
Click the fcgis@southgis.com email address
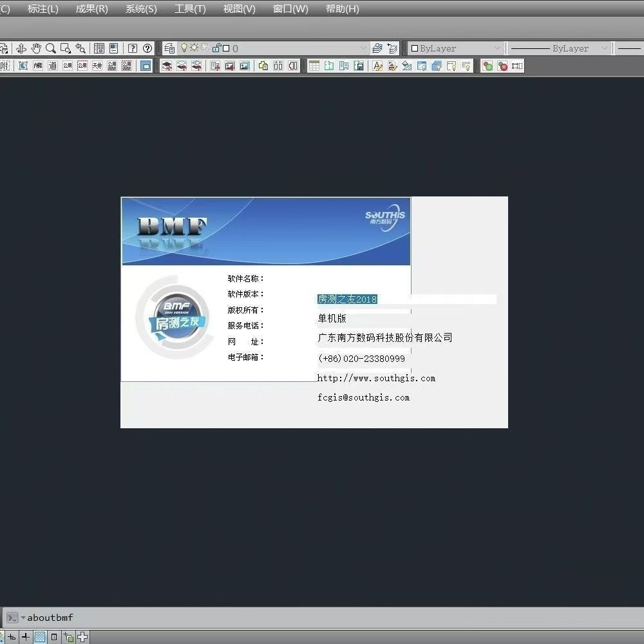coord(363,397)
